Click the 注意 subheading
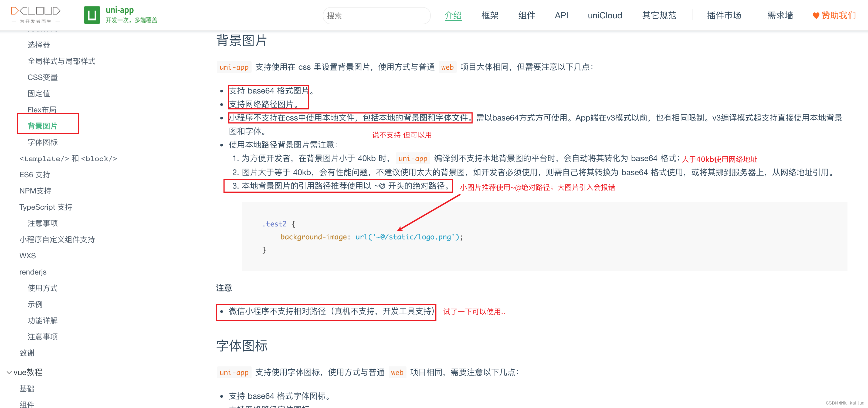Image resolution: width=868 pixels, height=408 pixels. (224, 287)
